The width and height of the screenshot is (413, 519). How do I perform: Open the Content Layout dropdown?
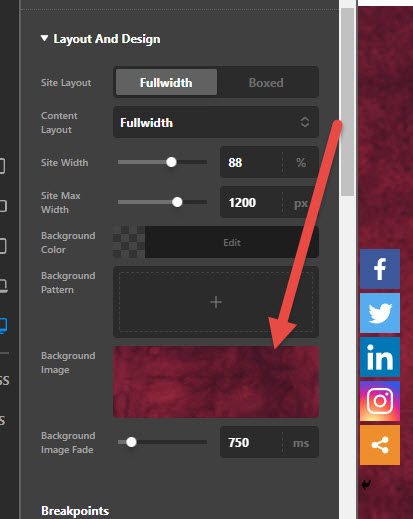(216, 122)
